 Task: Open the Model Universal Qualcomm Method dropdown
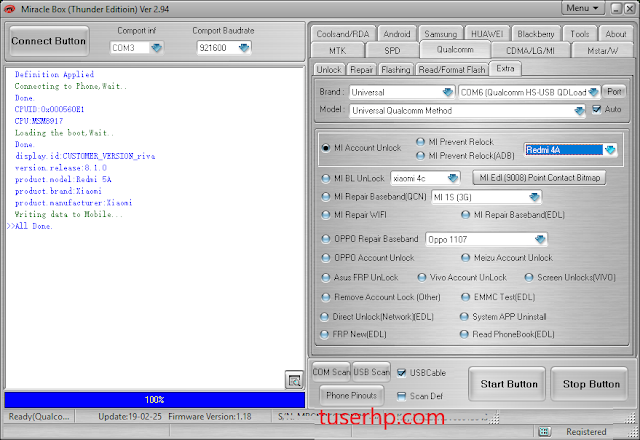[x=579, y=111]
